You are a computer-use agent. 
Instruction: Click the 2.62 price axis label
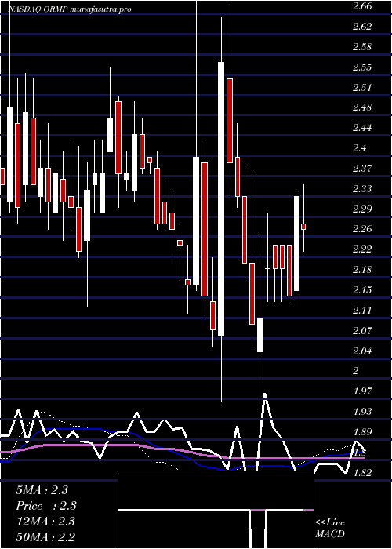coord(362,26)
